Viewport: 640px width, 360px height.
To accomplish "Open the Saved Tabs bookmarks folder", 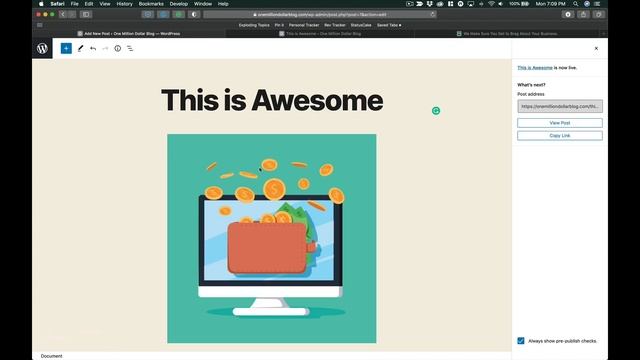I will 389,25.
